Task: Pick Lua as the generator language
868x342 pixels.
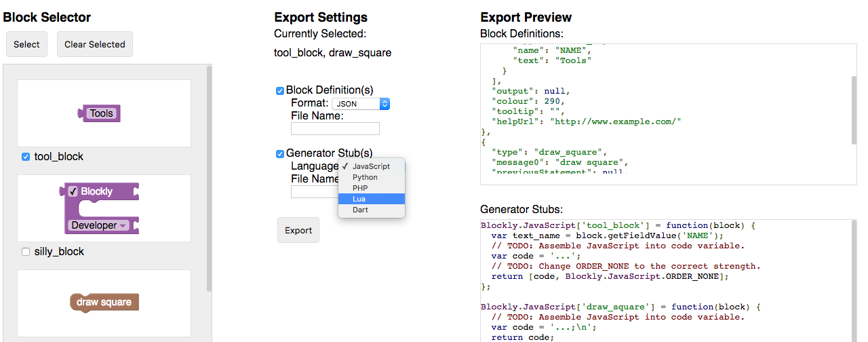Action: click(359, 199)
